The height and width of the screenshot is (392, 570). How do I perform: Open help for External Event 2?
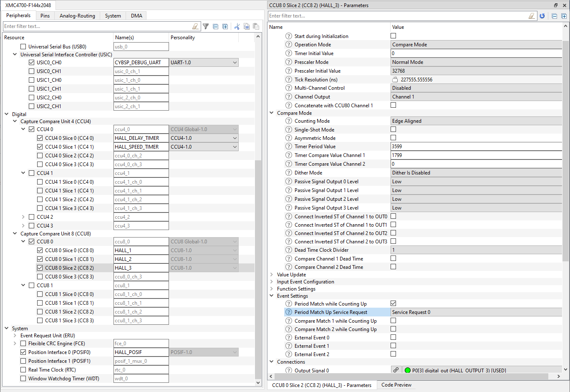289,354
